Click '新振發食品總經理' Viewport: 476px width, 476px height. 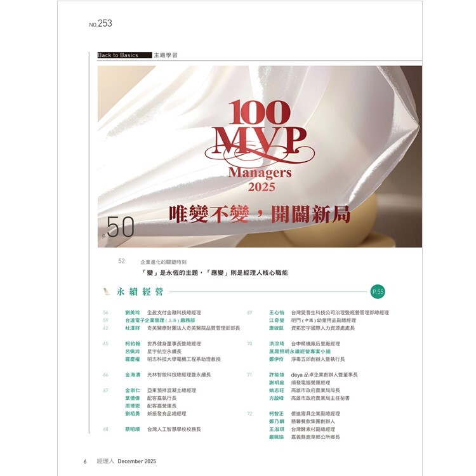click(x=167, y=414)
